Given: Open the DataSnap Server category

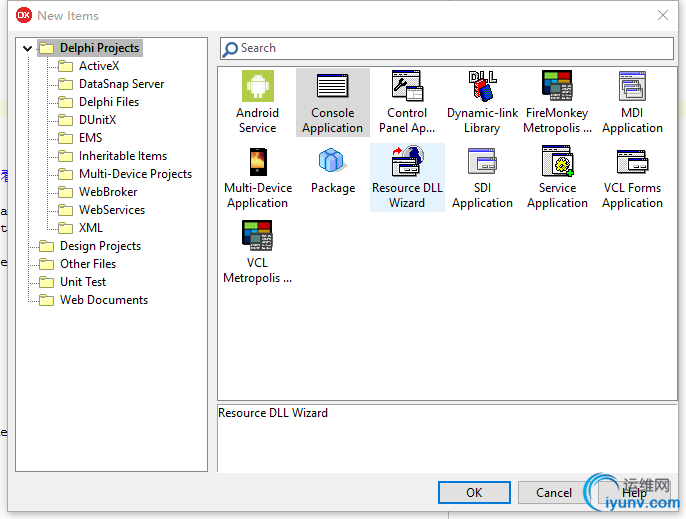Looking at the screenshot, I should (x=121, y=84).
